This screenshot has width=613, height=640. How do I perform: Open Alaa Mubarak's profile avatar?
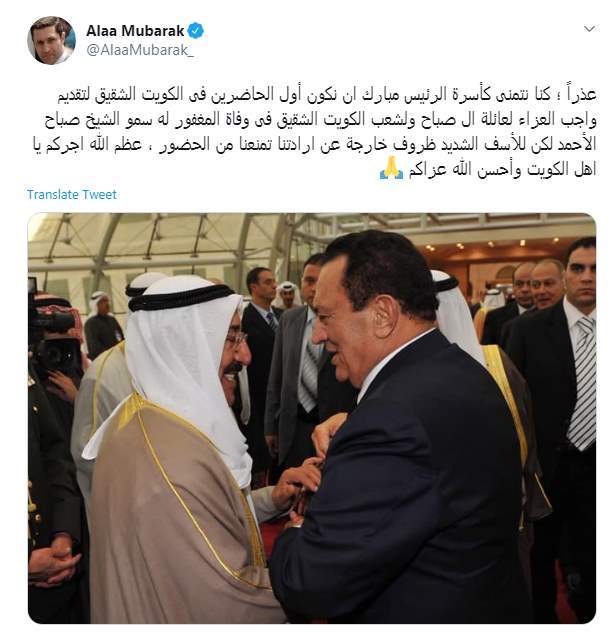coord(51,40)
